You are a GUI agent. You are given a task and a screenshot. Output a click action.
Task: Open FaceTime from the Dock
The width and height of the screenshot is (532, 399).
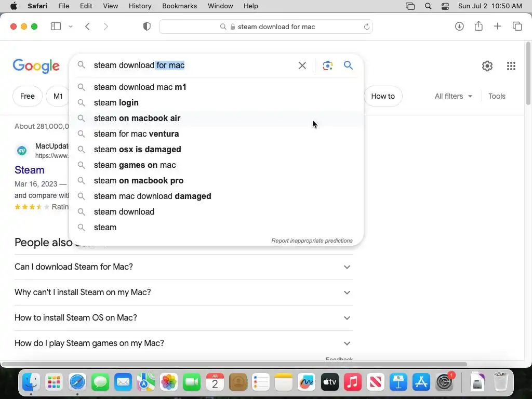pos(192,382)
